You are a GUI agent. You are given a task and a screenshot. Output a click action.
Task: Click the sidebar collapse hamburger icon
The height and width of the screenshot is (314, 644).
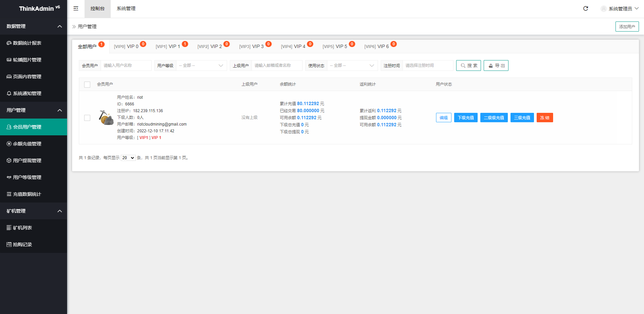[x=76, y=8]
